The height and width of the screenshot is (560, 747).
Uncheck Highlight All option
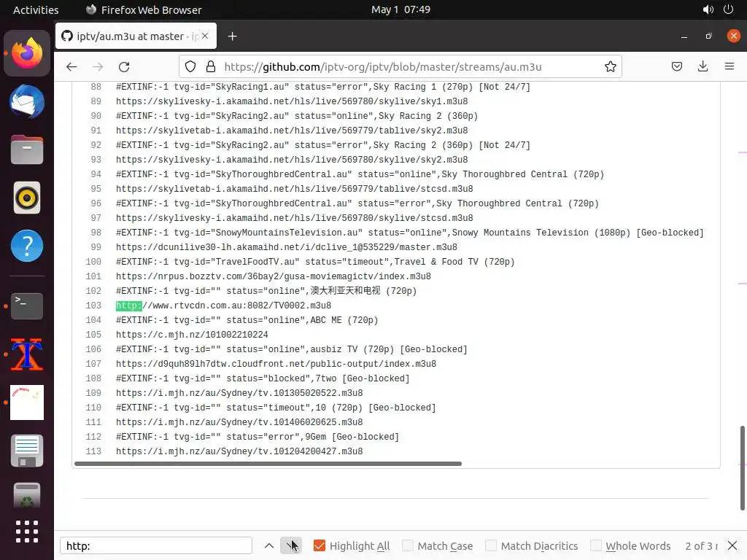320,545
